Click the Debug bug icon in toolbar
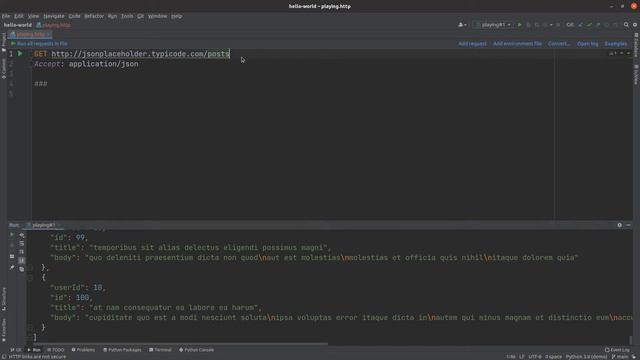The width and height of the screenshot is (640, 360). click(528, 25)
